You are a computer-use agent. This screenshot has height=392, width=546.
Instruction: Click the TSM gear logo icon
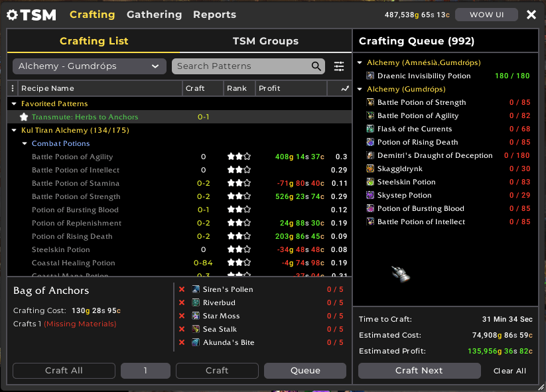point(12,15)
